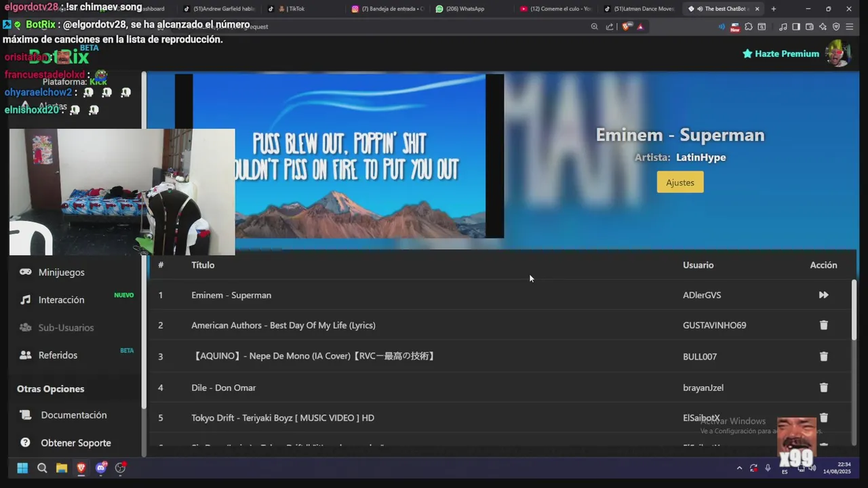This screenshot has height=488, width=868.
Task: Open the Leo AI sparkle icon
Action: [823, 26]
